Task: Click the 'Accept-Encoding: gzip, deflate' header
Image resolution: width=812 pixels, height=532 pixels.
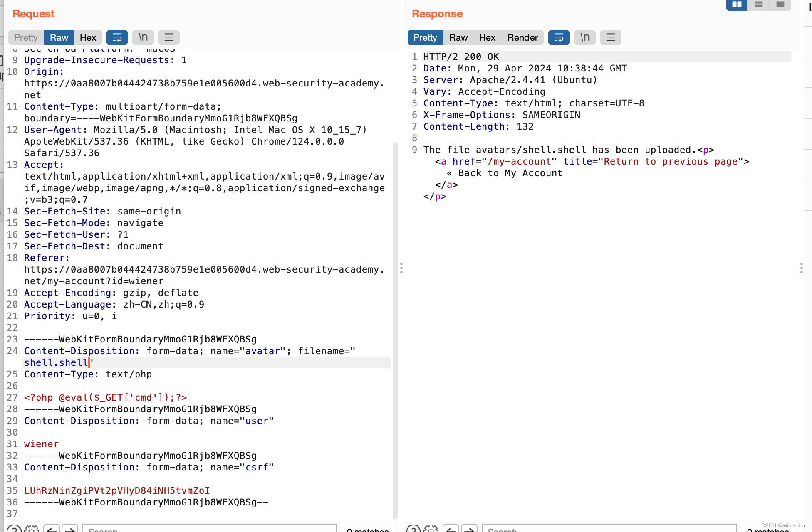Action: [x=111, y=293]
